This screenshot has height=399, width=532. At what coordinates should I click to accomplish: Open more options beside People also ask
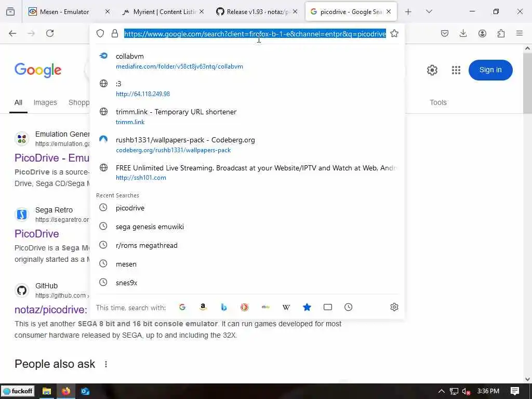pyautogui.click(x=106, y=364)
